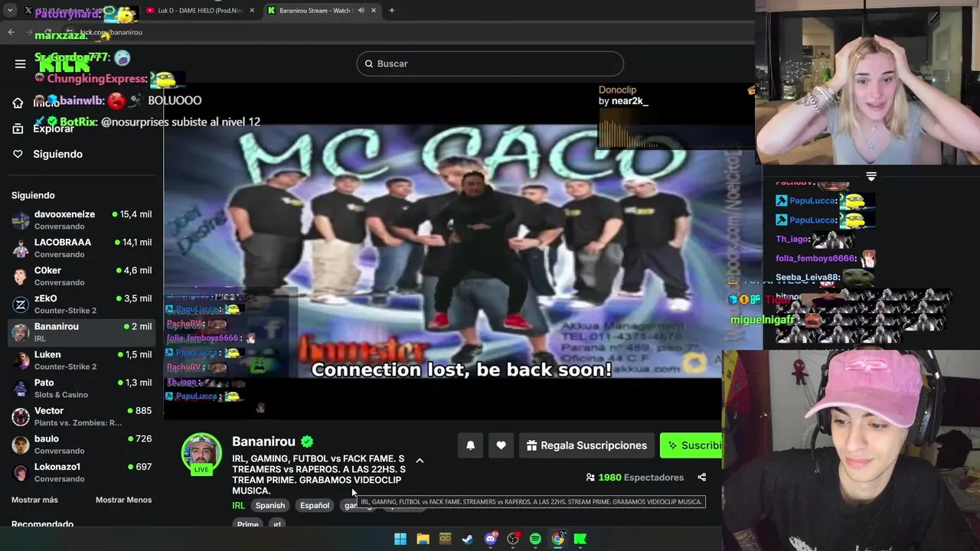Open the Minecraft-style taskbar icon
The height and width of the screenshot is (551, 980).
click(x=446, y=539)
